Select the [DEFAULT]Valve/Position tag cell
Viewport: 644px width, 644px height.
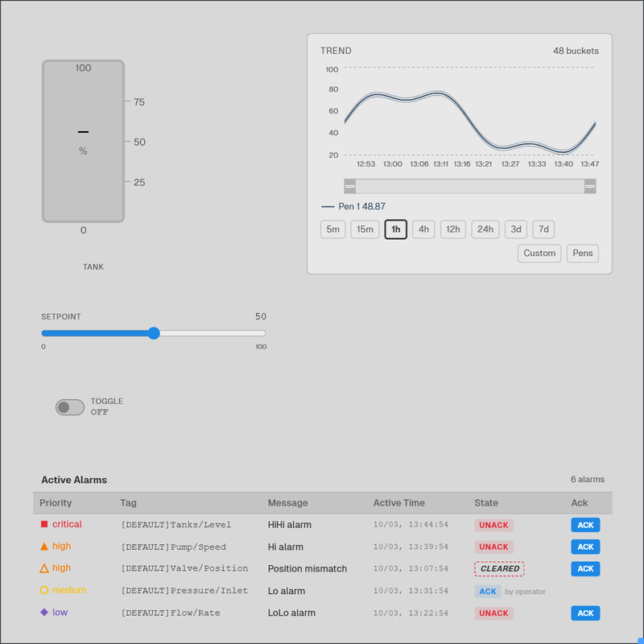click(185, 568)
